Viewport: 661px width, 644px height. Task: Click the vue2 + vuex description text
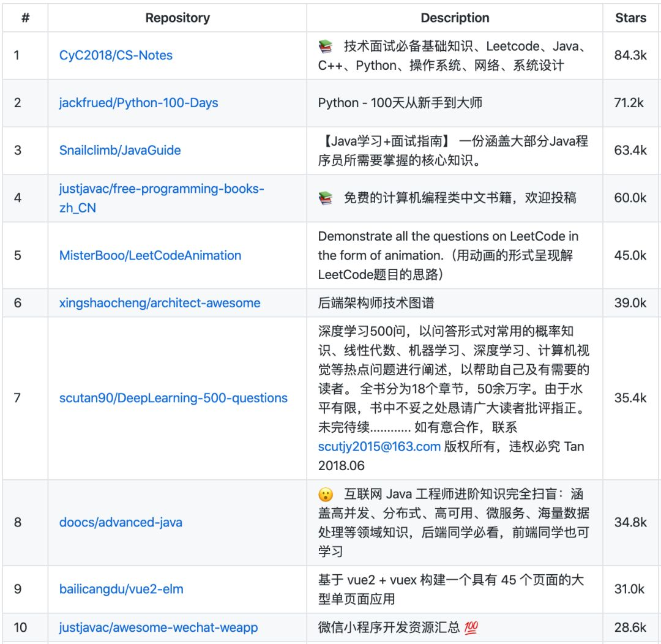point(451,589)
